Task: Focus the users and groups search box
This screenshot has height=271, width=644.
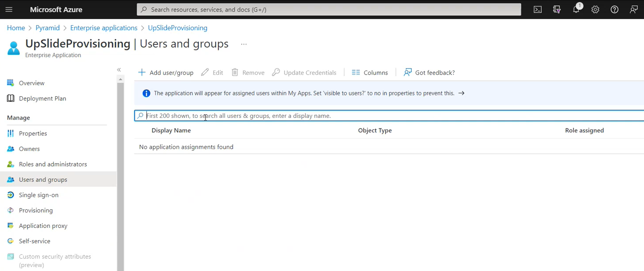Action: pyautogui.click(x=389, y=116)
